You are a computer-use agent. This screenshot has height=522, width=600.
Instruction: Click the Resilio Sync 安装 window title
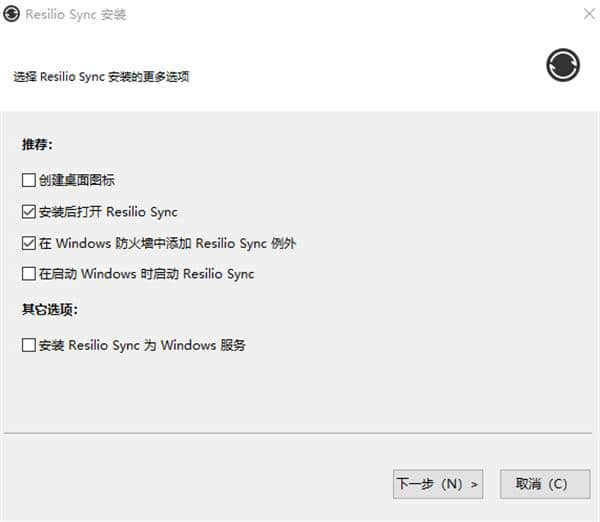(76, 15)
